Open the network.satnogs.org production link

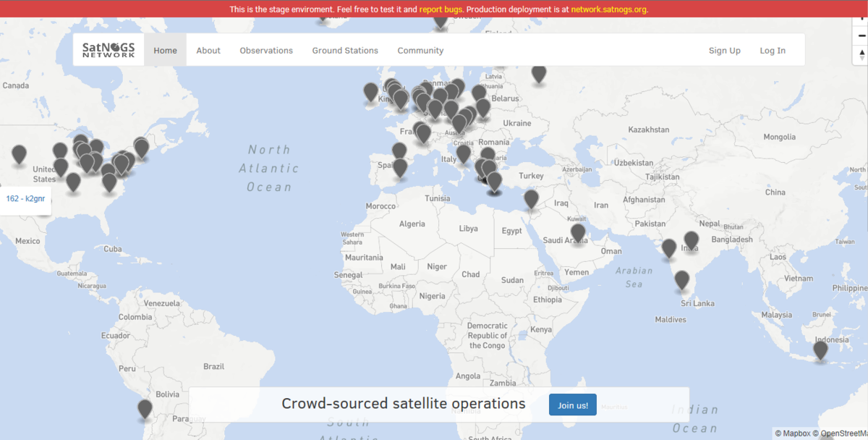[x=608, y=9]
